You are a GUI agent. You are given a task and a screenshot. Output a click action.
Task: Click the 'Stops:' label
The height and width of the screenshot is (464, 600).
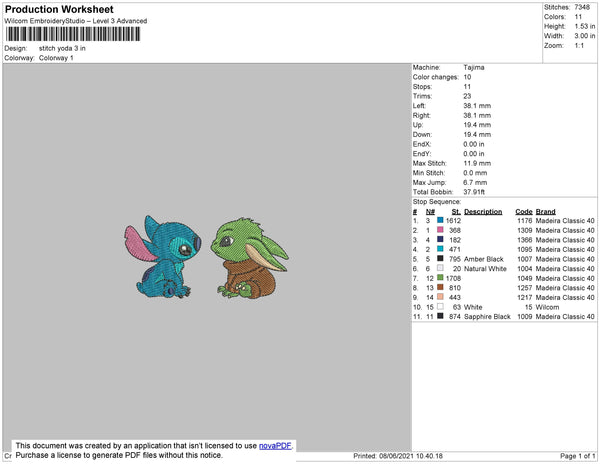pos(422,86)
